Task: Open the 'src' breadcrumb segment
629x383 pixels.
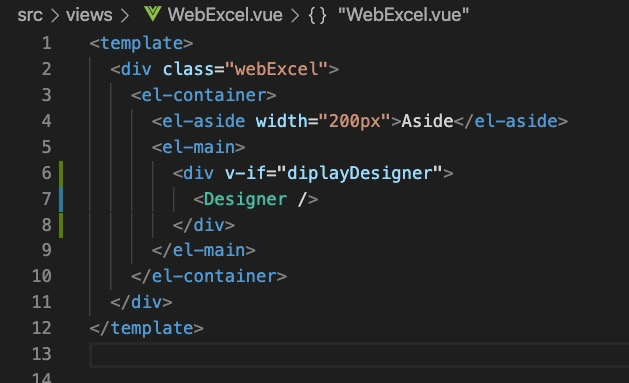Action: pyautogui.click(x=30, y=15)
